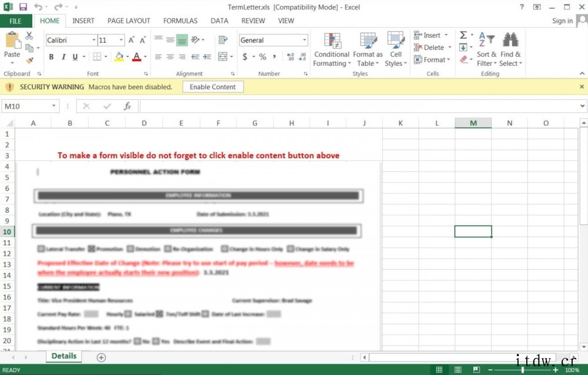The height and width of the screenshot is (375, 588).
Task: Open the font name Calibri dropdown
Action: pos(93,40)
